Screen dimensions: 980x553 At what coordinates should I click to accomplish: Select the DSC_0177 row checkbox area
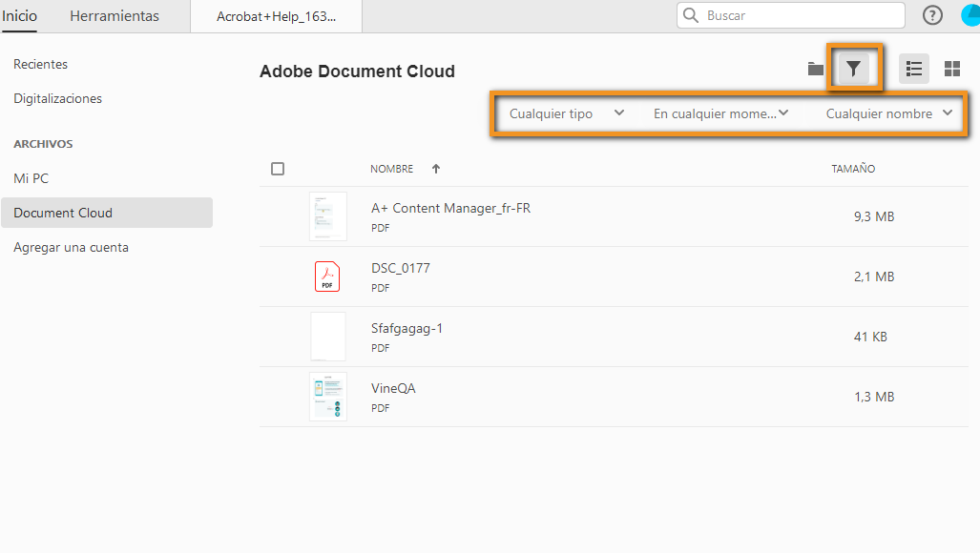pos(278,276)
